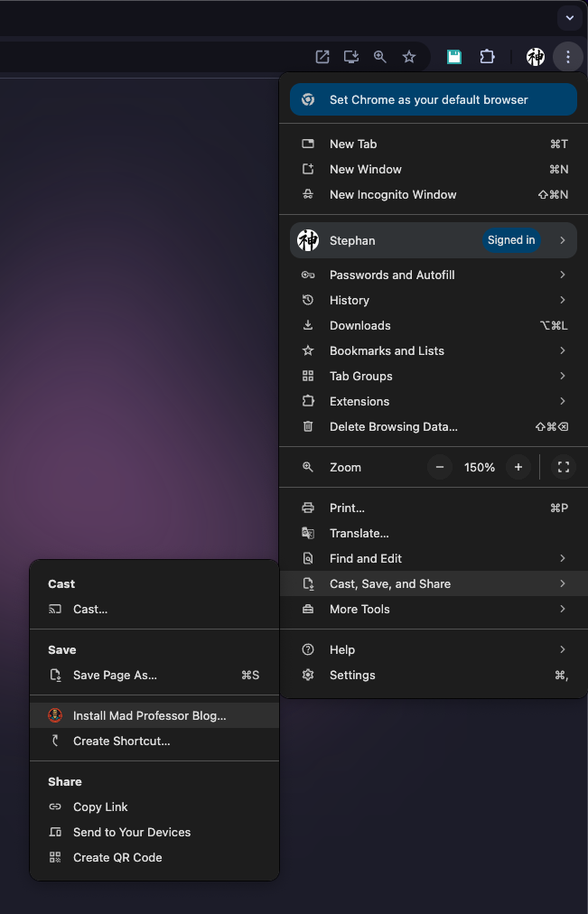Expand the Extensions submenu chevron
Viewport: 588px width, 914px height.
tap(563, 401)
